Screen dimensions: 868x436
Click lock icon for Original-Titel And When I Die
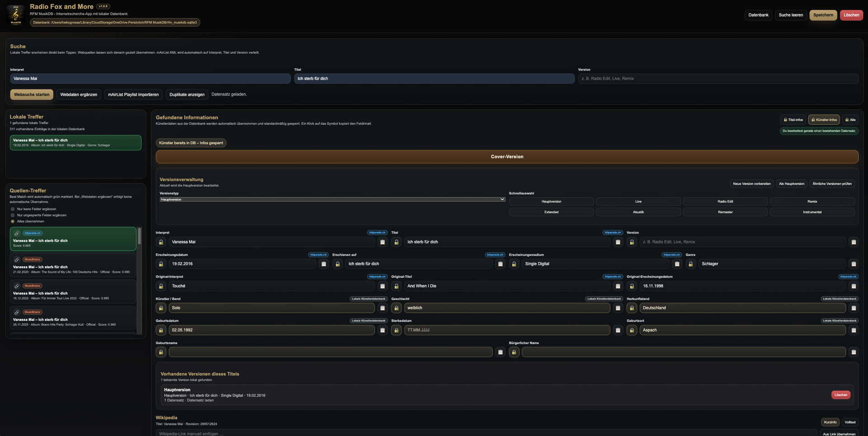396,286
